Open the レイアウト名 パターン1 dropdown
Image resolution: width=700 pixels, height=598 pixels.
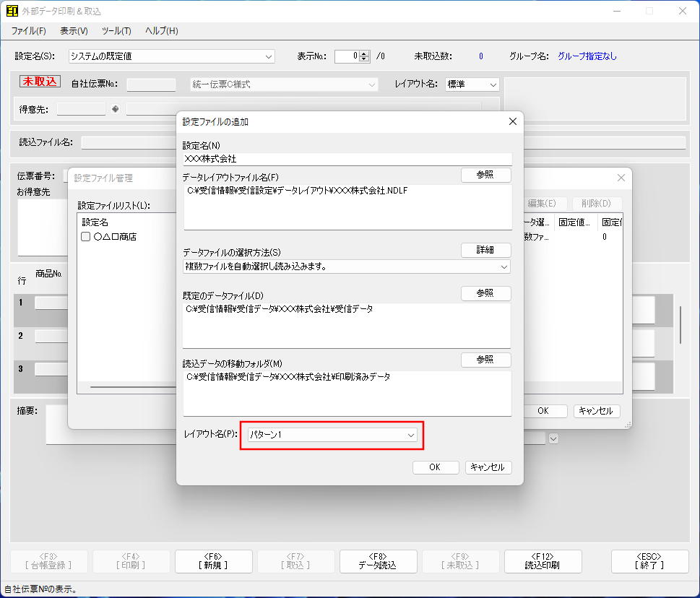pyautogui.click(x=332, y=435)
